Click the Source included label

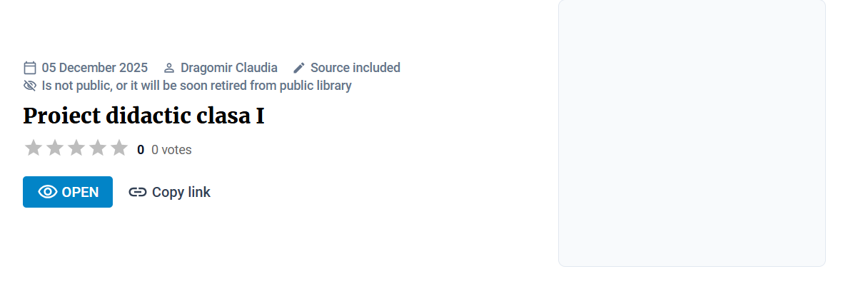355,68
